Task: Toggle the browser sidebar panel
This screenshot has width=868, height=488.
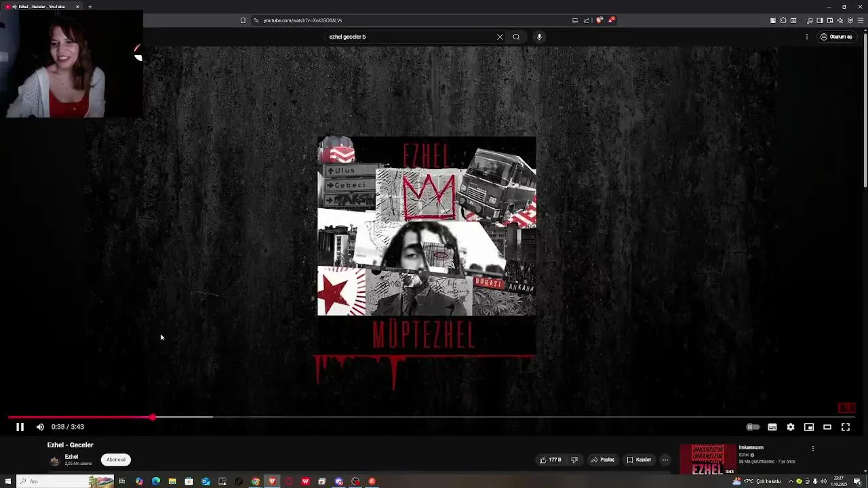Action: (x=820, y=20)
